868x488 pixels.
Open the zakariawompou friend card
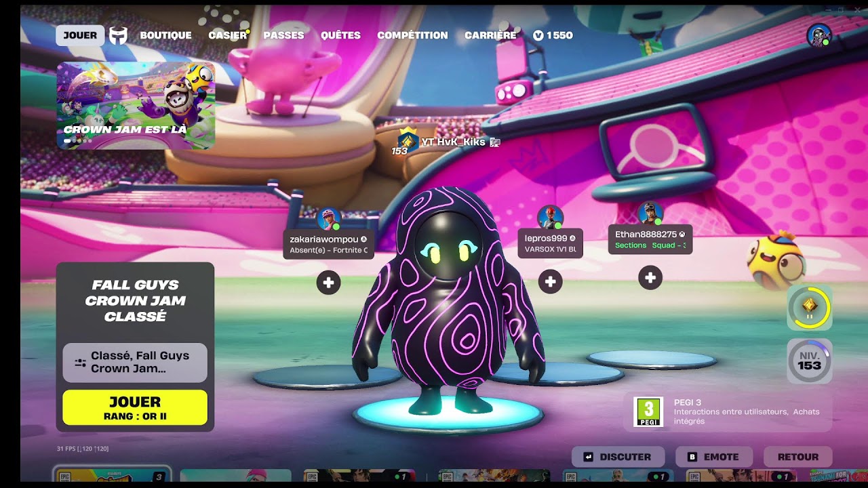(328, 245)
